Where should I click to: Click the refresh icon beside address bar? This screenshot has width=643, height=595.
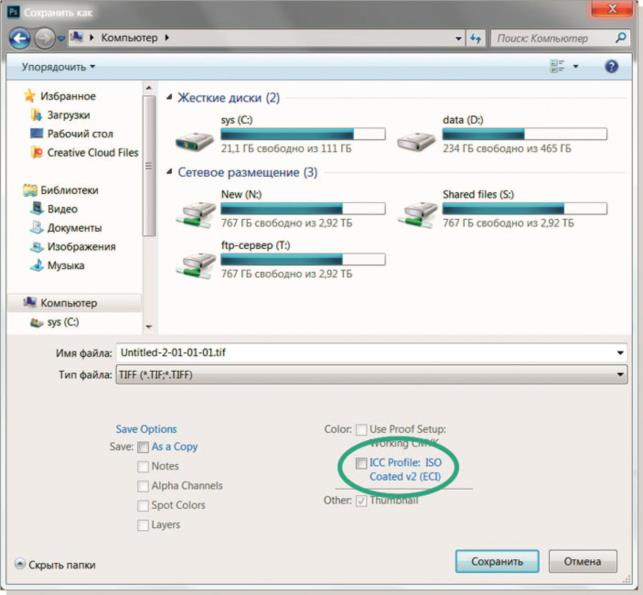tap(475, 38)
